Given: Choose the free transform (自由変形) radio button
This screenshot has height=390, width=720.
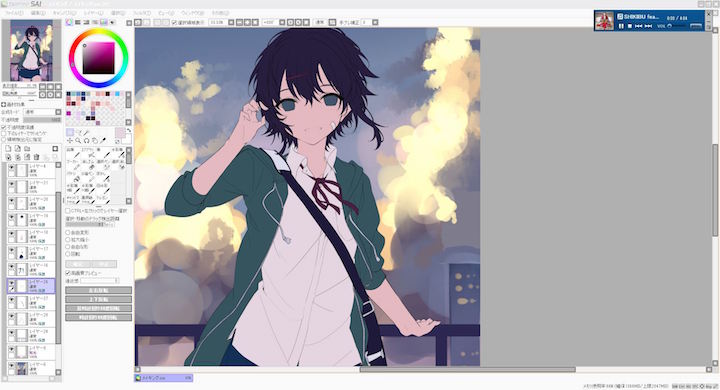Looking at the screenshot, I should (68, 232).
